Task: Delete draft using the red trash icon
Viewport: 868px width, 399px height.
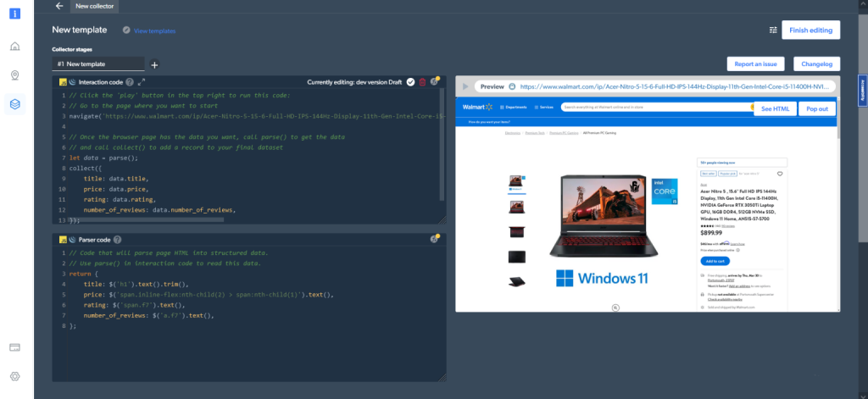Action: [422, 82]
